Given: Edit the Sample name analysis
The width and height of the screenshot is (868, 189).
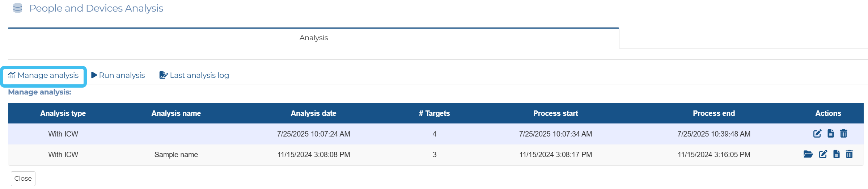Looking at the screenshot, I should 823,154.
